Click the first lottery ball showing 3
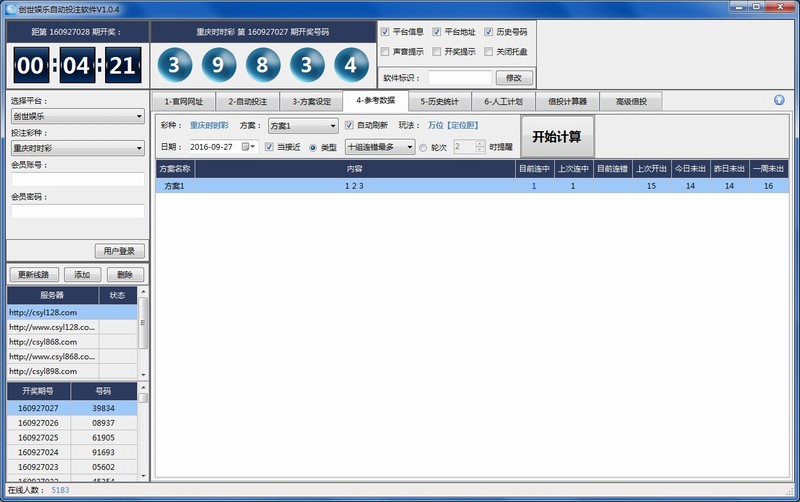 [175, 65]
